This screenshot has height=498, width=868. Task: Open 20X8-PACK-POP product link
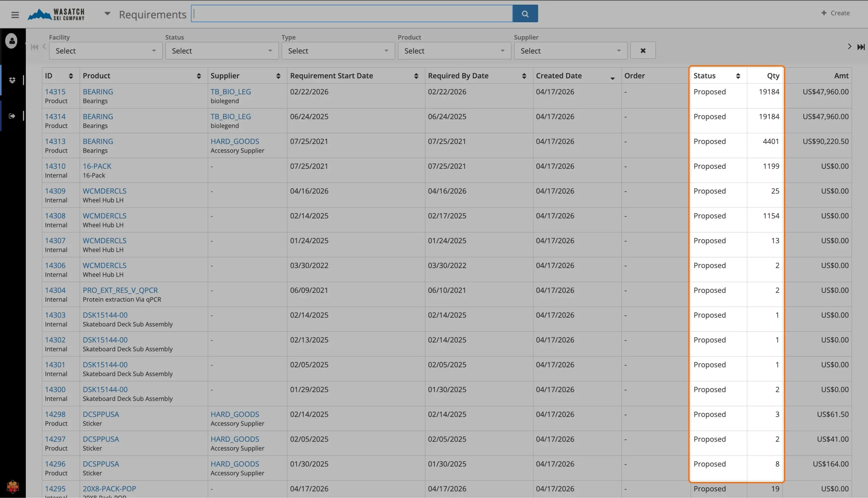pyautogui.click(x=109, y=489)
